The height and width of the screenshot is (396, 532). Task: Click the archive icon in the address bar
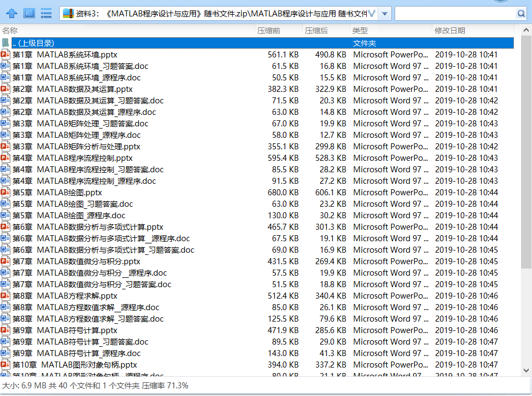[68, 13]
